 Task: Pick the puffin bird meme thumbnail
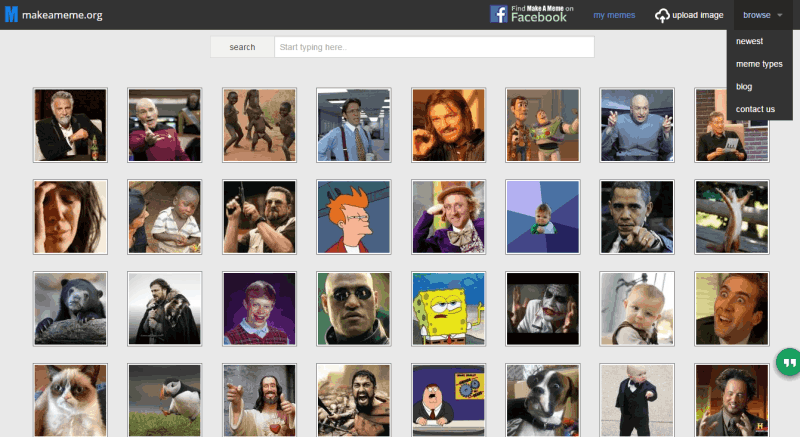point(165,400)
